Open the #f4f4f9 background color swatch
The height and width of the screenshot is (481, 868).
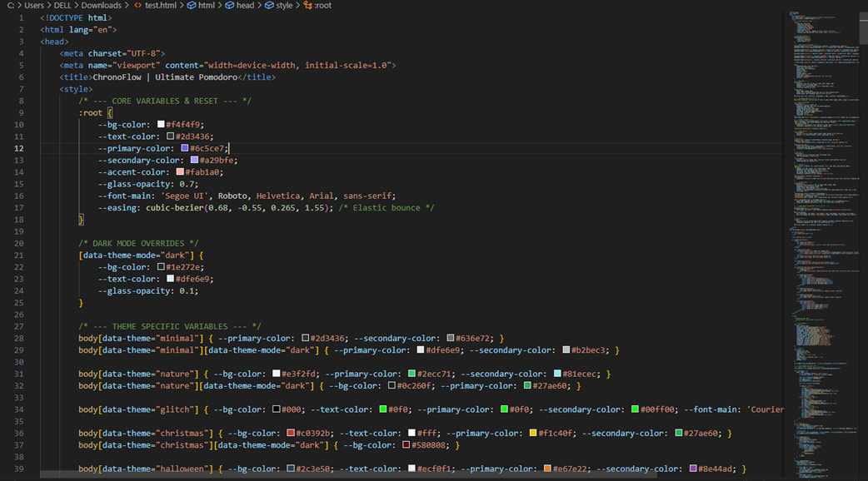(162, 125)
